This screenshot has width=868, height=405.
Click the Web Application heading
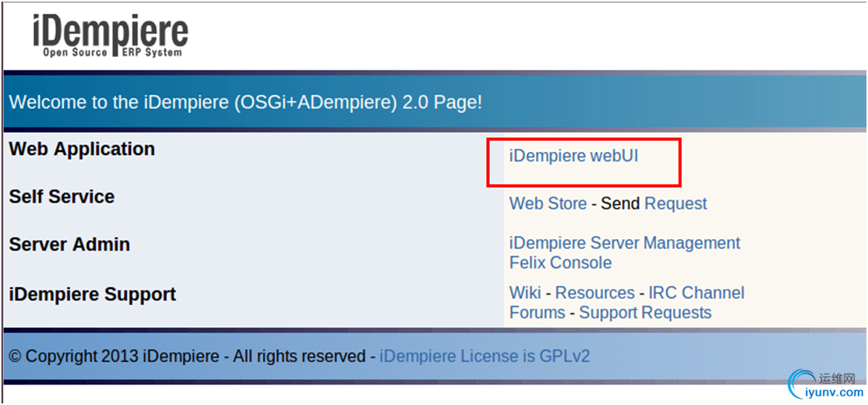tap(82, 149)
